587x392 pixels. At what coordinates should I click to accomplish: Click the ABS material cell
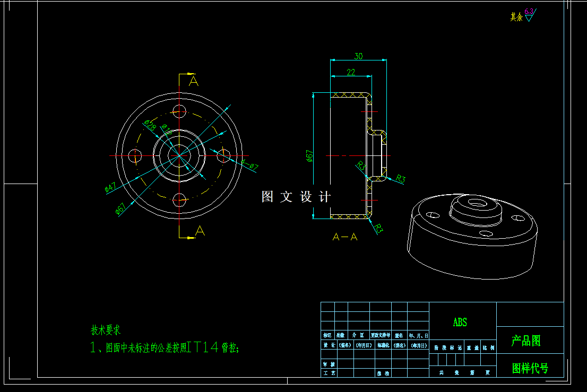pyautogui.click(x=463, y=321)
